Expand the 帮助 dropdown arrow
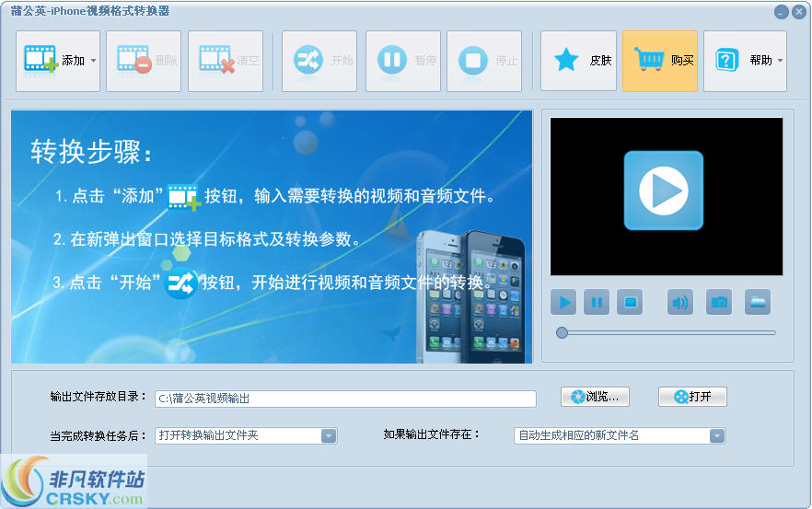Image resolution: width=812 pixels, height=509 pixels. pyautogui.click(x=781, y=61)
